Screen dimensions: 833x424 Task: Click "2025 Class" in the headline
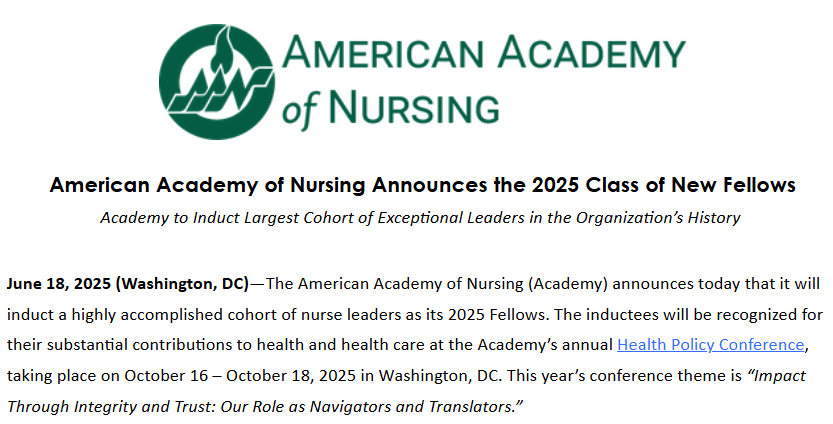tap(579, 185)
